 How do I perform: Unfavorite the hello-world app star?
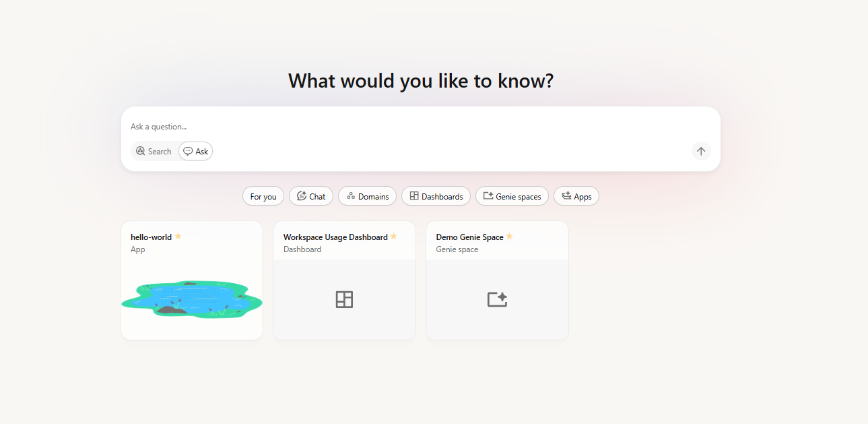(178, 237)
